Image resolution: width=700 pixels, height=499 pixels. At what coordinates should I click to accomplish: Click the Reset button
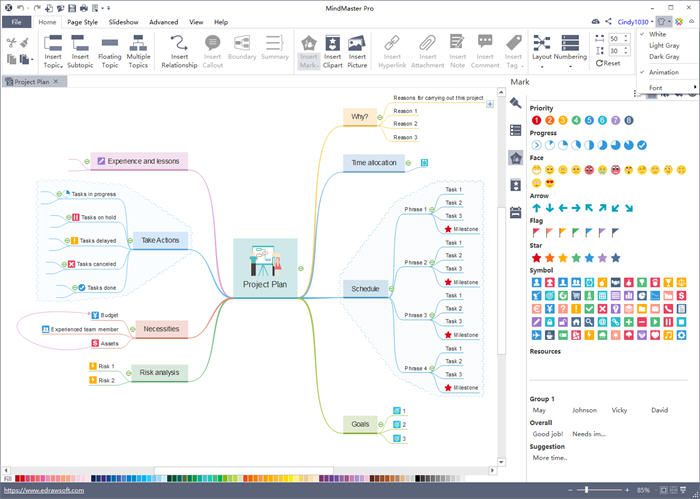(608, 63)
